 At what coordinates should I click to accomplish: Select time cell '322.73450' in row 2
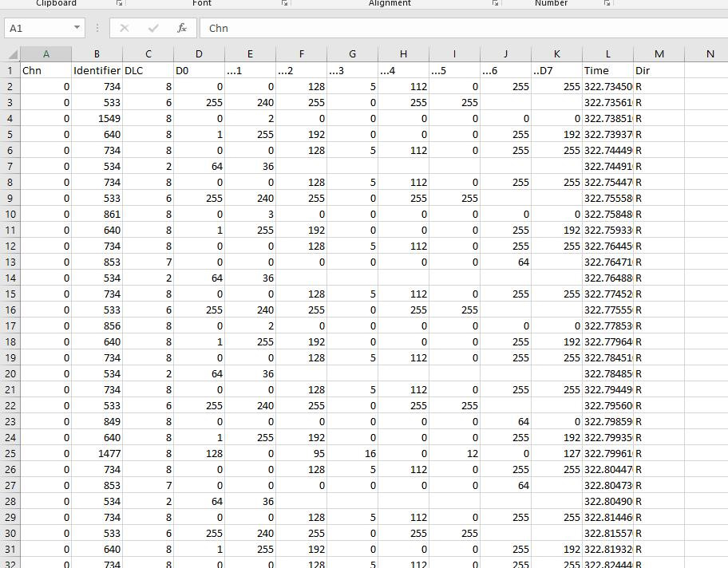click(x=607, y=87)
